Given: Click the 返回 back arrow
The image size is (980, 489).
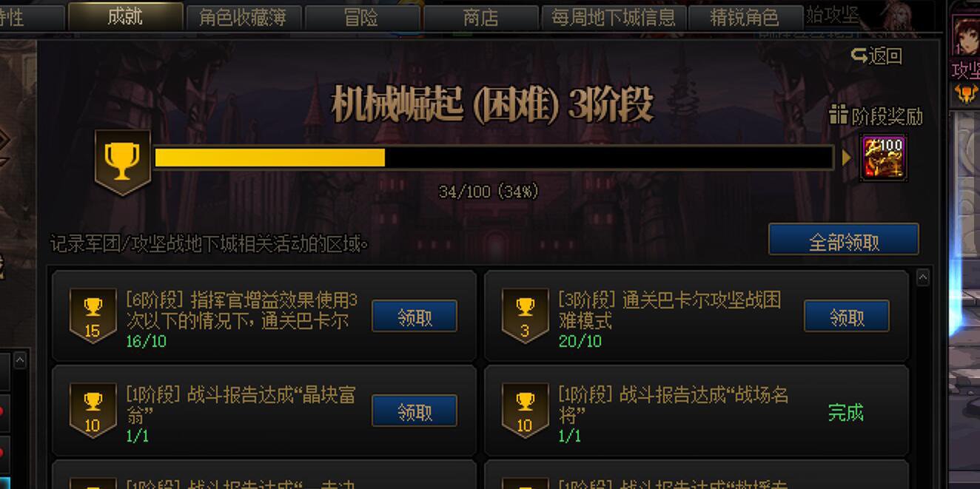Looking at the screenshot, I should point(859,55).
